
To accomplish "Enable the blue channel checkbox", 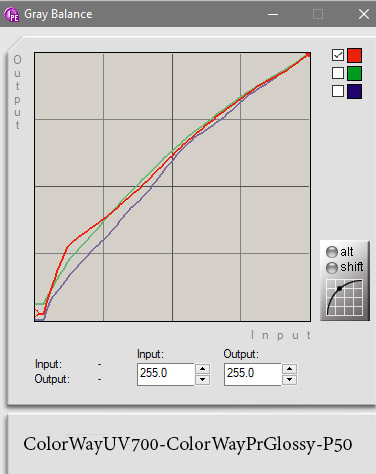I will click(338, 91).
